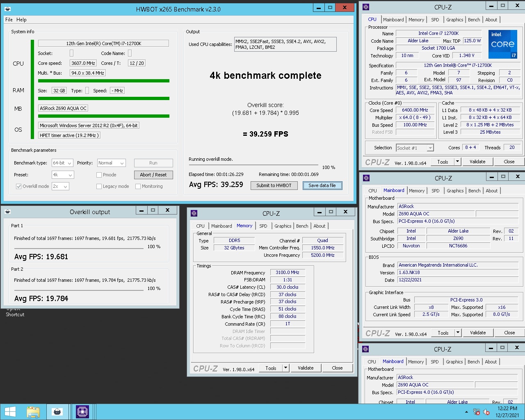The image size is (525, 420).
Task: Enable the Legacy mode checkbox
Action: coord(99,186)
